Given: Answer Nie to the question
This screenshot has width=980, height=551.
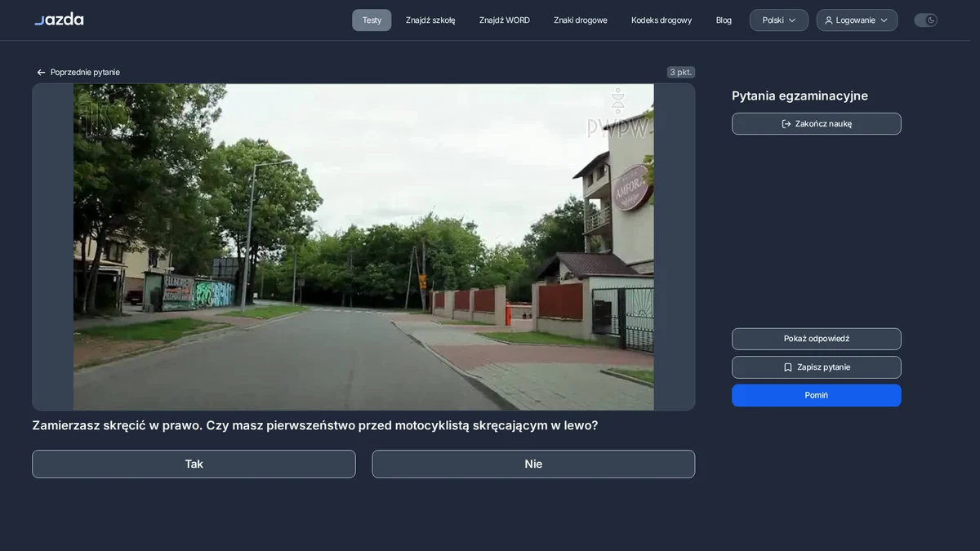Looking at the screenshot, I should point(533,464).
